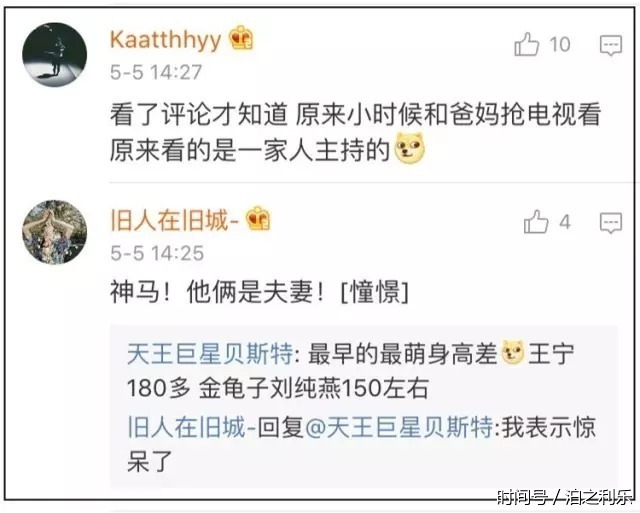640x513 pixels.
Task: Tap the reply text 我表示惊呆了
Action: point(362,445)
